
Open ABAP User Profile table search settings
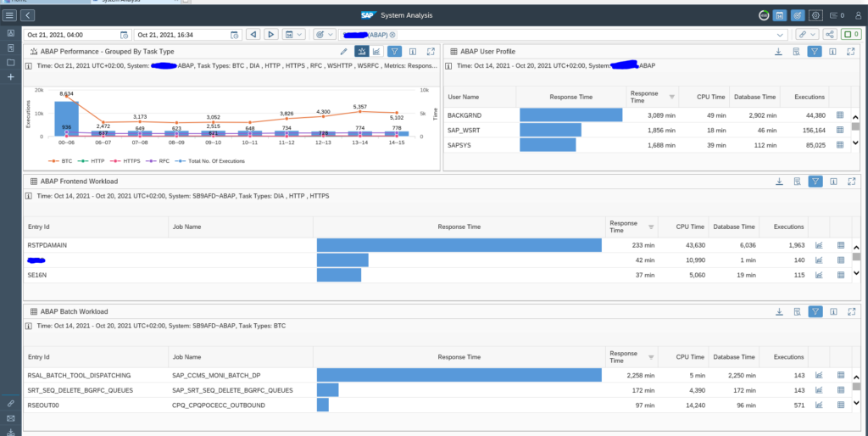click(797, 52)
